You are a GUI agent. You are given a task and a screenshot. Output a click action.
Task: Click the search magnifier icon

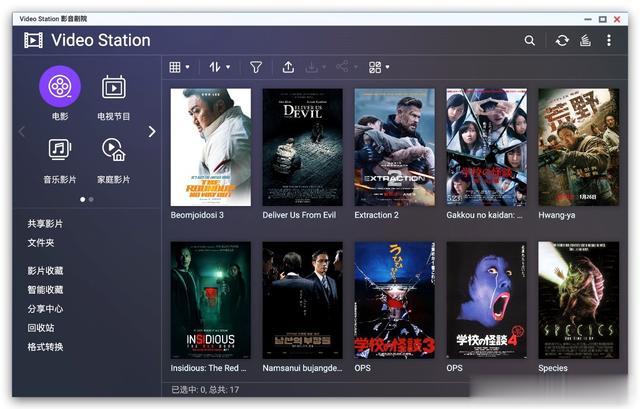pos(529,40)
